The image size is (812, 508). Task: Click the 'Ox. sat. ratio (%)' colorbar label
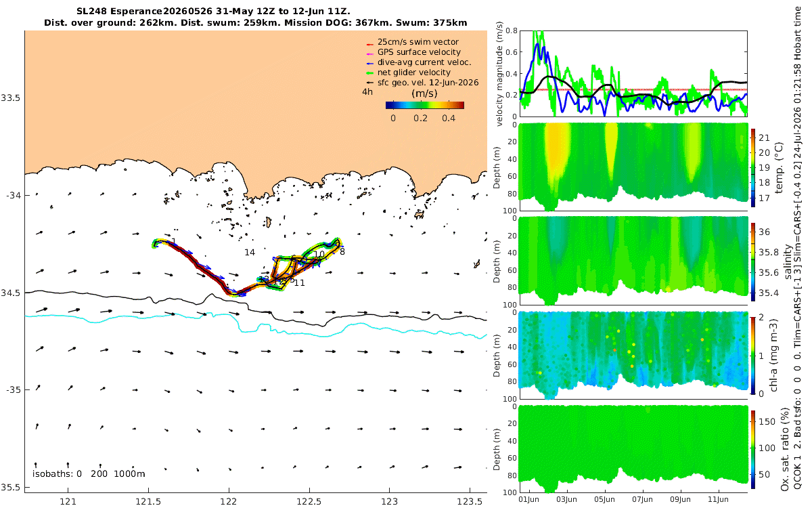(785, 448)
